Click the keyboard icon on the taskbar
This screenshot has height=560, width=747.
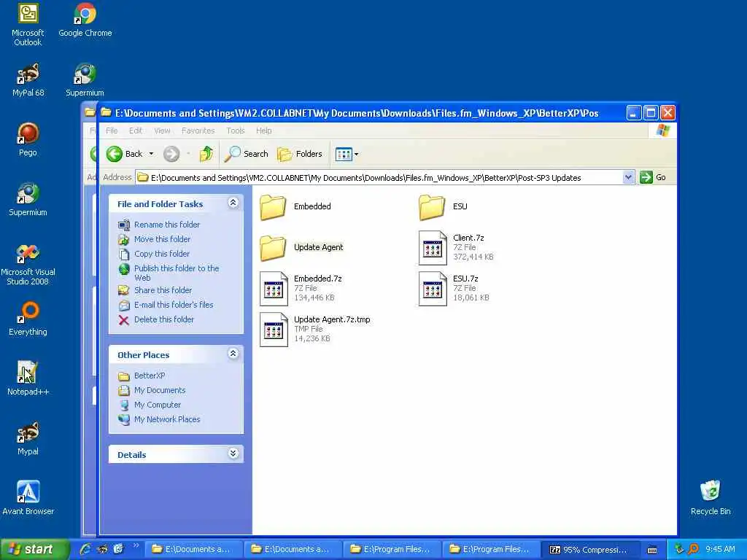pos(652,550)
